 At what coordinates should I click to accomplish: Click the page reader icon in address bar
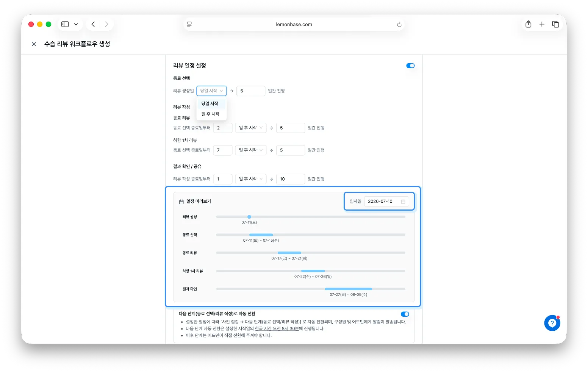click(189, 24)
